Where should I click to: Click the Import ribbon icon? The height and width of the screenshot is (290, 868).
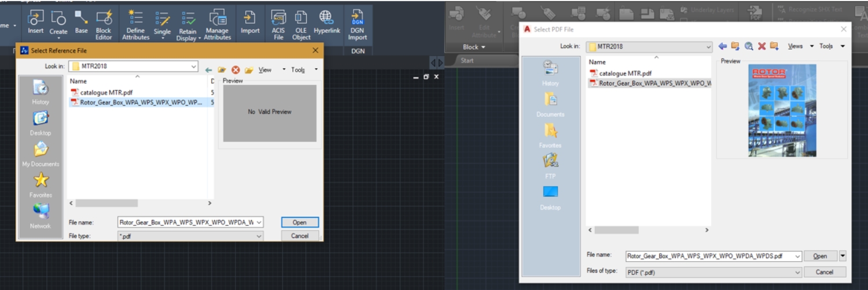(250, 23)
